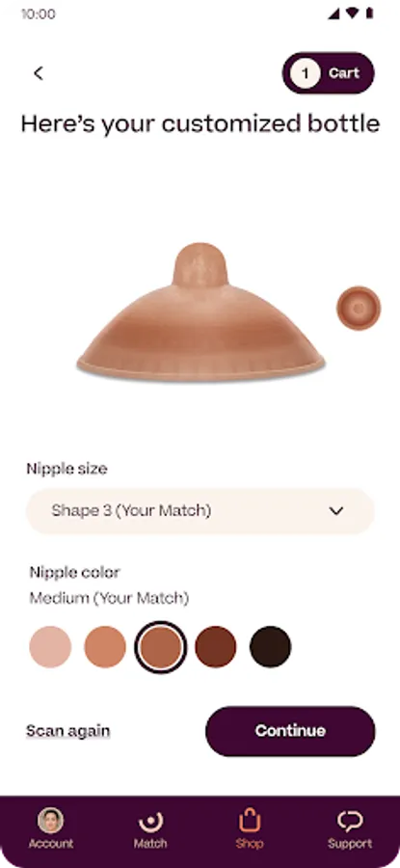Screen dimensions: 400x868
Task: Select the light tan nipple color
Action: click(x=105, y=646)
